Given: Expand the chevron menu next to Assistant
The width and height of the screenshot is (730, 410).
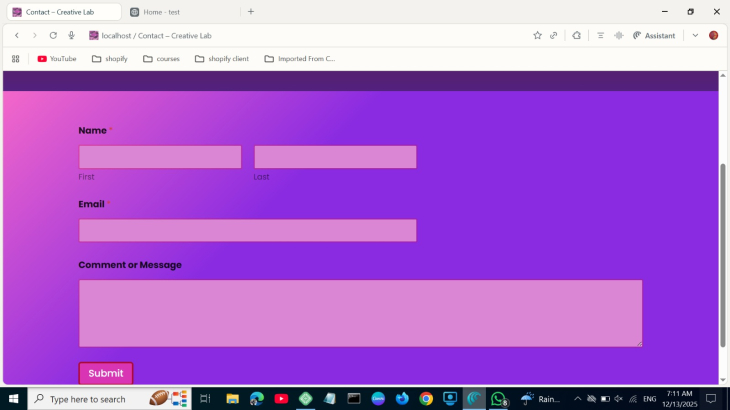Looking at the screenshot, I should (x=695, y=35).
